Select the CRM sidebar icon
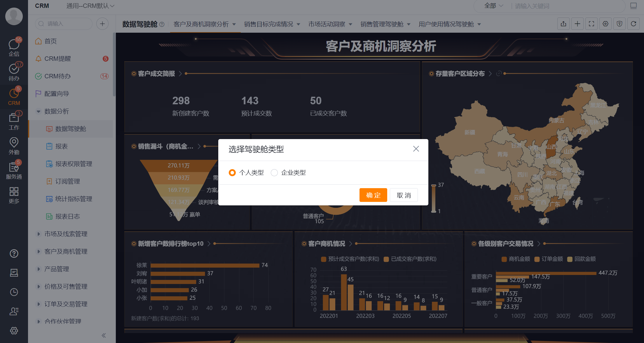This screenshot has width=644, height=343. click(x=14, y=96)
